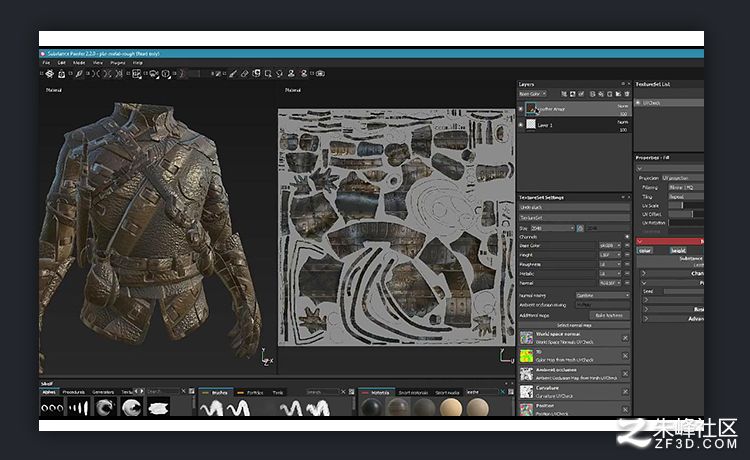The height and width of the screenshot is (460, 750).
Task: Click the cube view icon in toolbar
Action: tap(165, 74)
